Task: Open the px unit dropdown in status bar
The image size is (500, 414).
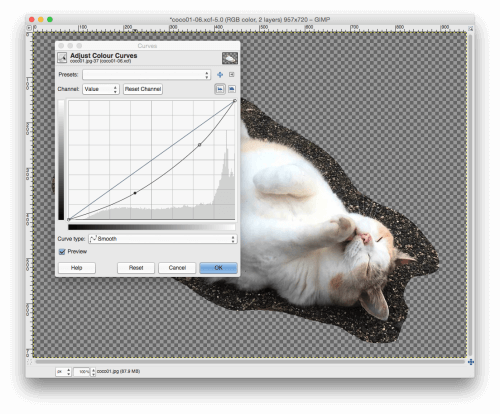Action: click(x=63, y=371)
